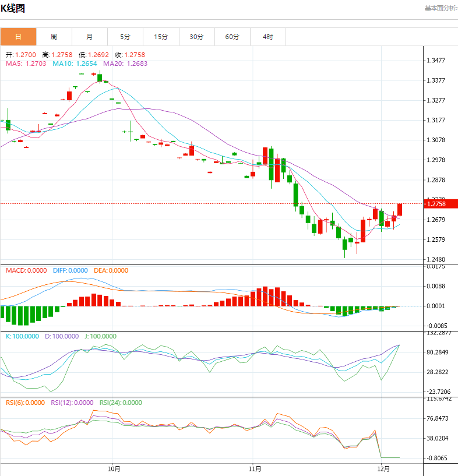Screen dimensions: 458x476
Task: Click the K线图 heading
Action: [x=13, y=9]
